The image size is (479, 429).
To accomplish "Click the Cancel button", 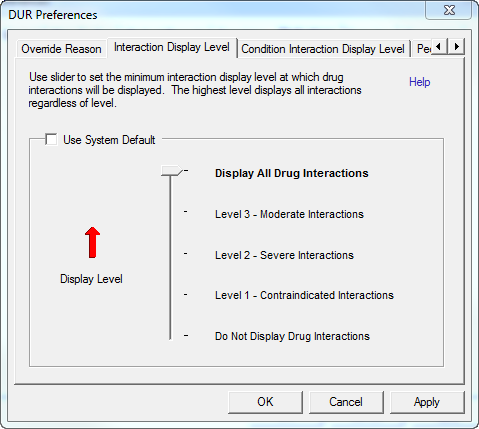I will (346, 402).
